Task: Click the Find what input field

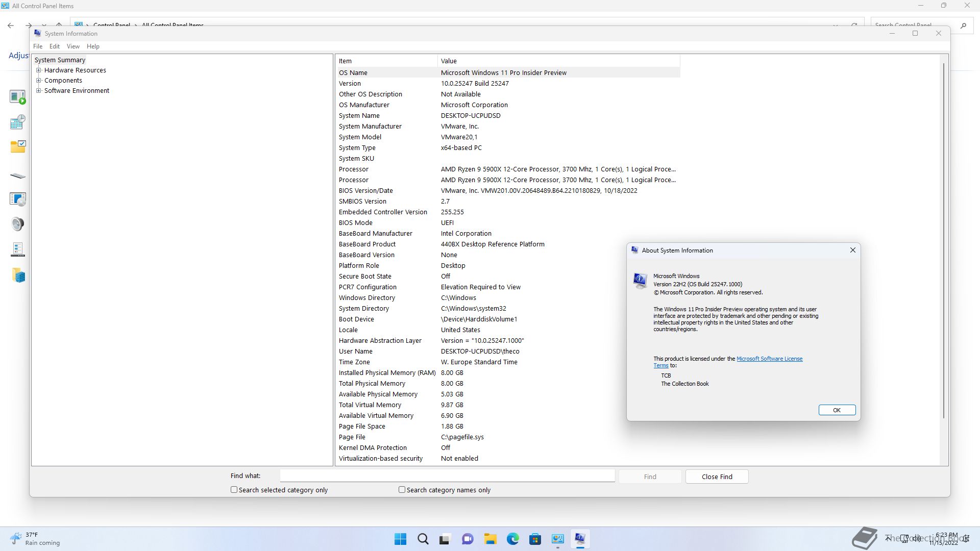Action: click(x=447, y=475)
